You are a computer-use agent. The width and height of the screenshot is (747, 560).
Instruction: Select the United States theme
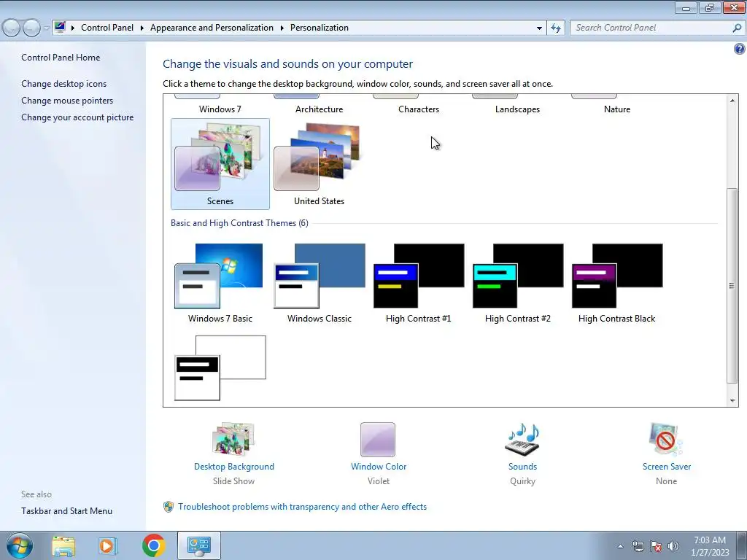(x=320, y=164)
